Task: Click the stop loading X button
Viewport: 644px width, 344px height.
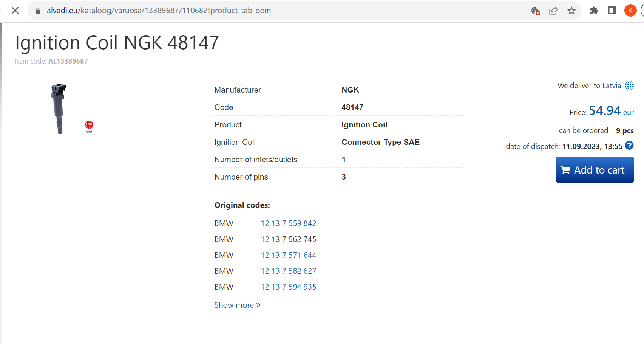Action: [x=15, y=11]
